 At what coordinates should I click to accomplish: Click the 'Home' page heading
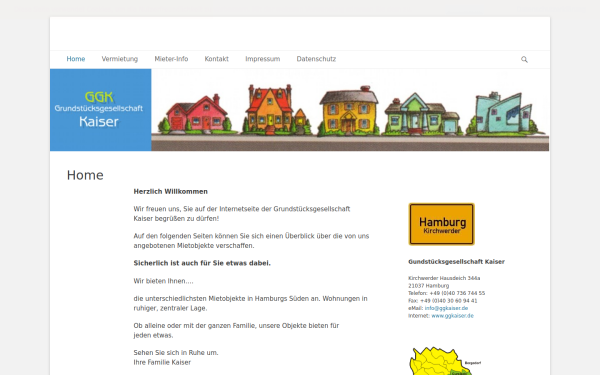(x=85, y=175)
